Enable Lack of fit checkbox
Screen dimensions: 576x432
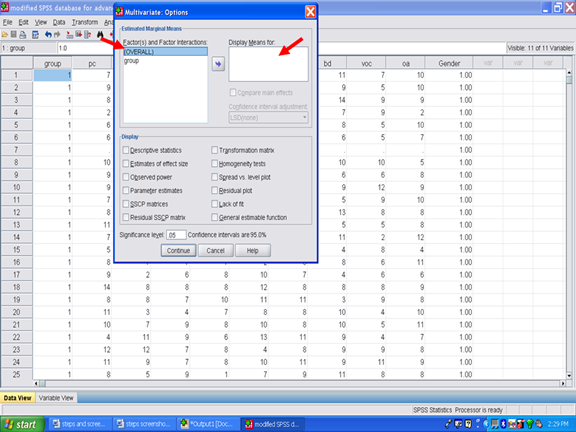click(x=215, y=204)
